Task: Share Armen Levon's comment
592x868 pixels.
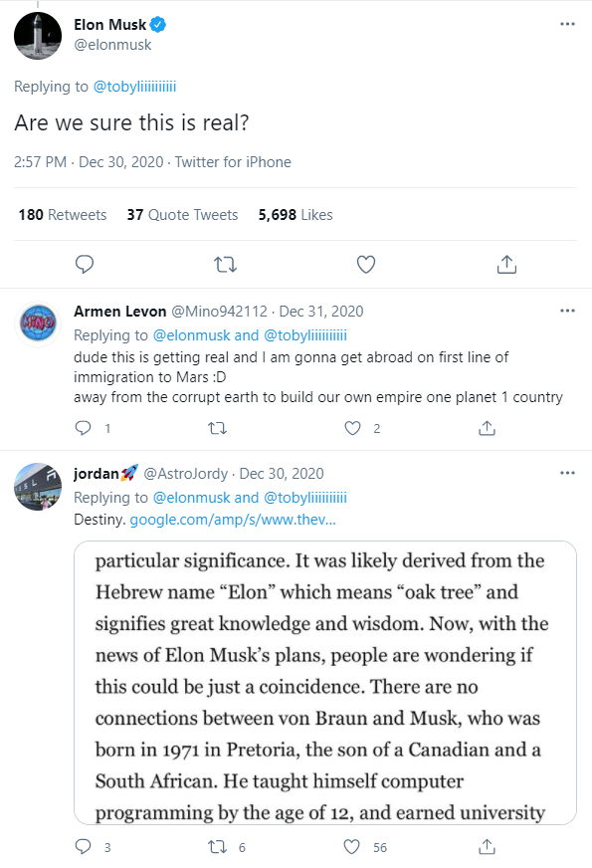Action: 487,428
